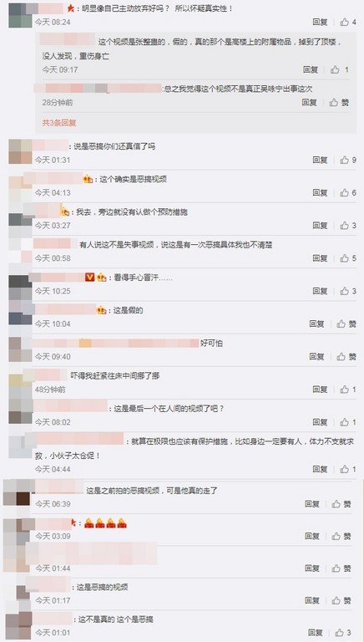Reply to the comment at 今天 09:17

click(311, 69)
